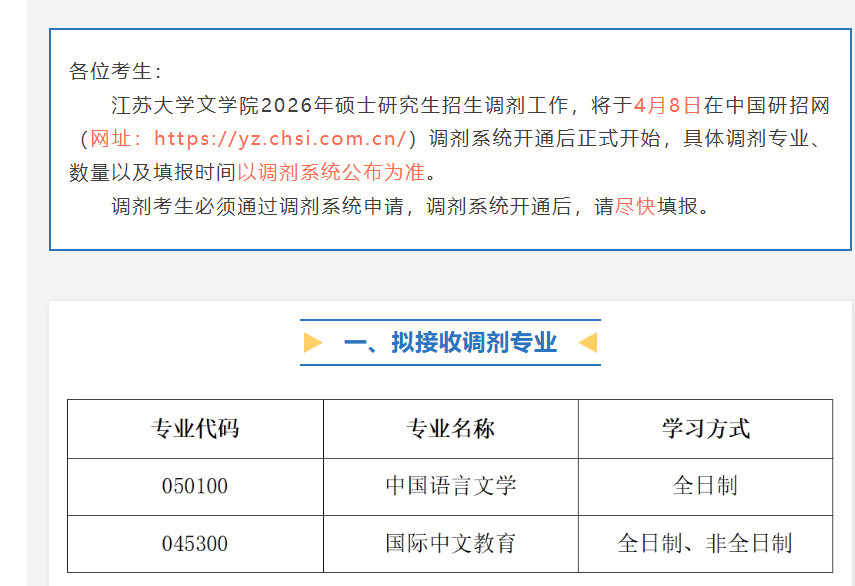Select the 050100 code cell
The height and width of the screenshot is (586, 855).
tap(195, 486)
